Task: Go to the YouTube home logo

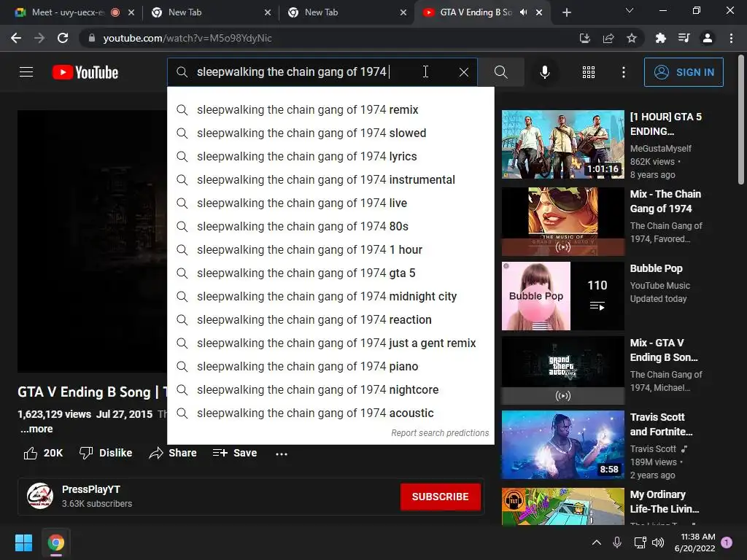Action: point(85,72)
